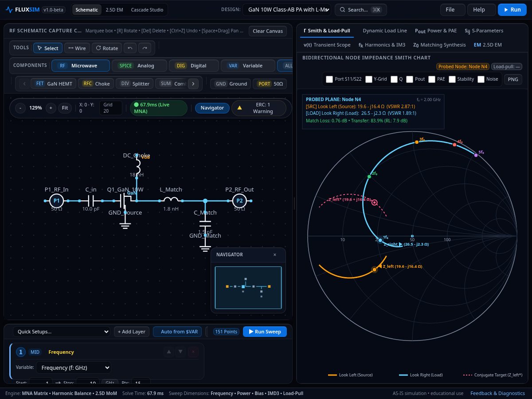Start the Run Sweep button

pos(265,332)
